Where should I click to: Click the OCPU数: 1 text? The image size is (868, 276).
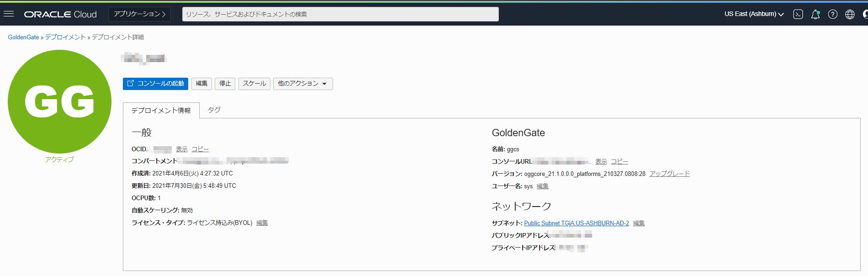click(146, 198)
